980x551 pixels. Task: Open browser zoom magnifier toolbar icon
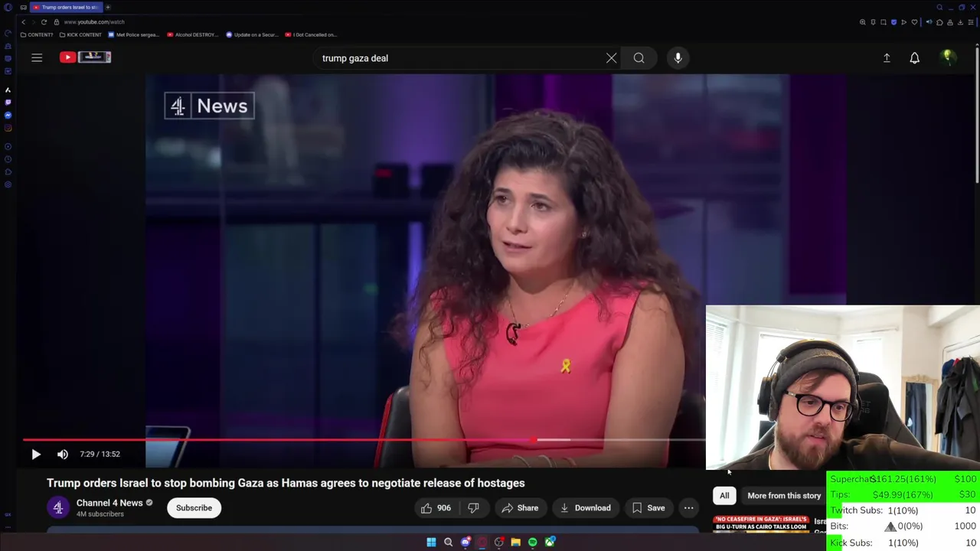[863, 22]
